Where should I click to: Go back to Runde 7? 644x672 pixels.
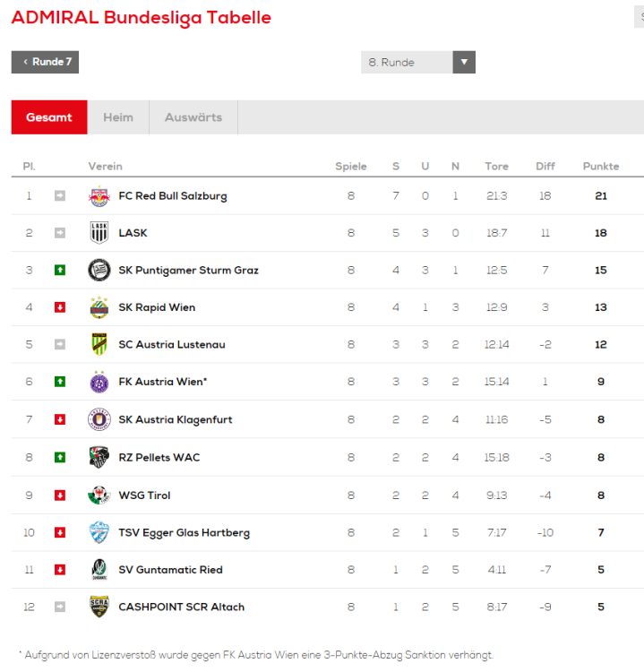[45, 62]
